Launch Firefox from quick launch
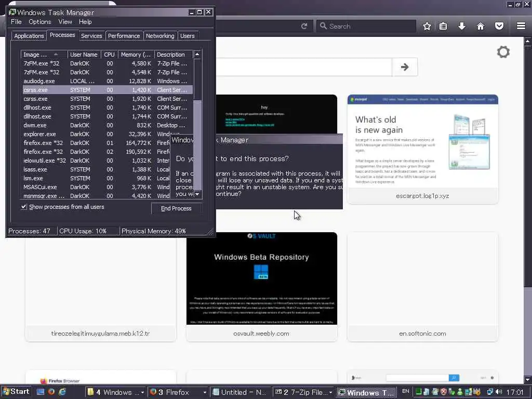 point(51,392)
